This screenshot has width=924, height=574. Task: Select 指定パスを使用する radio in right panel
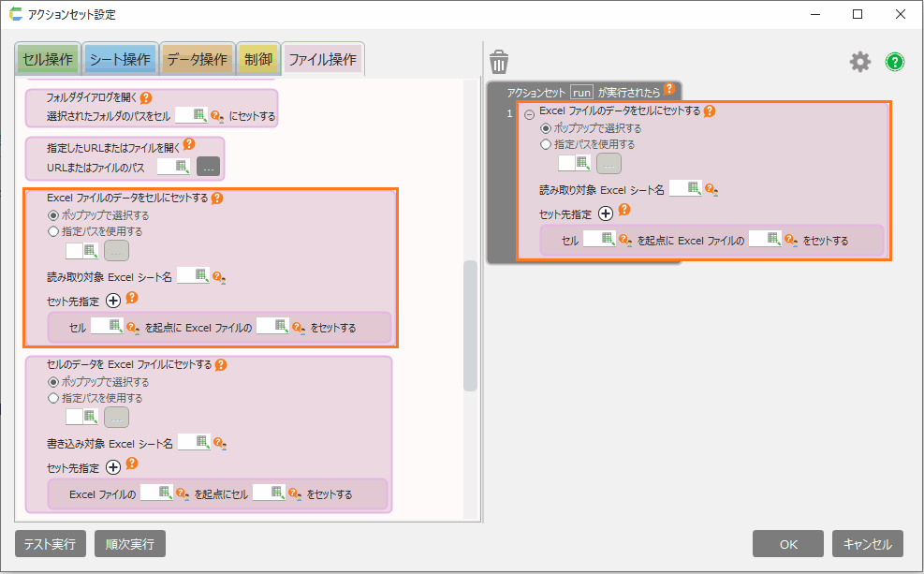[x=547, y=145]
